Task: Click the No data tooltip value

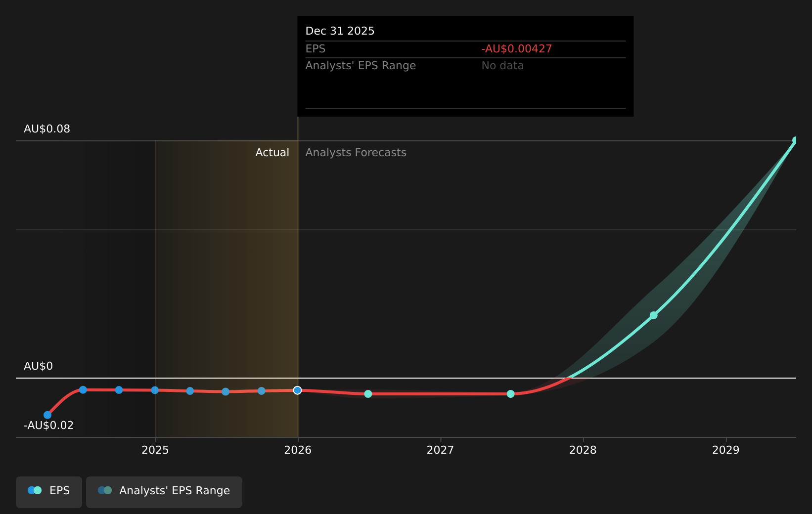Action: tap(502, 66)
